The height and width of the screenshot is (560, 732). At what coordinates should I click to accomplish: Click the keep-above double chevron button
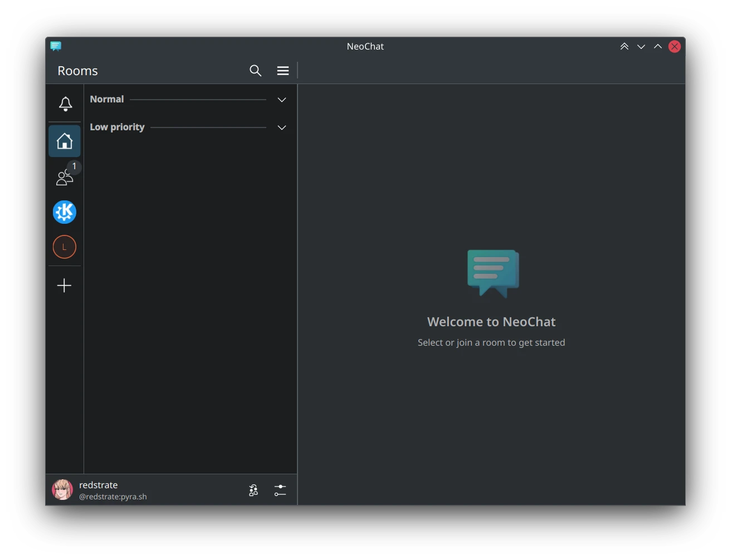click(x=624, y=47)
